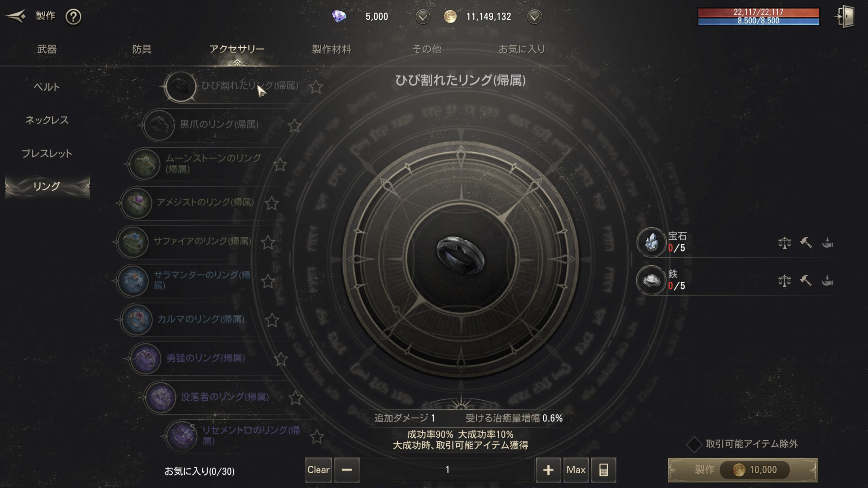Open the お気に入り tab
This screenshot has width=868, height=488.
click(x=522, y=49)
